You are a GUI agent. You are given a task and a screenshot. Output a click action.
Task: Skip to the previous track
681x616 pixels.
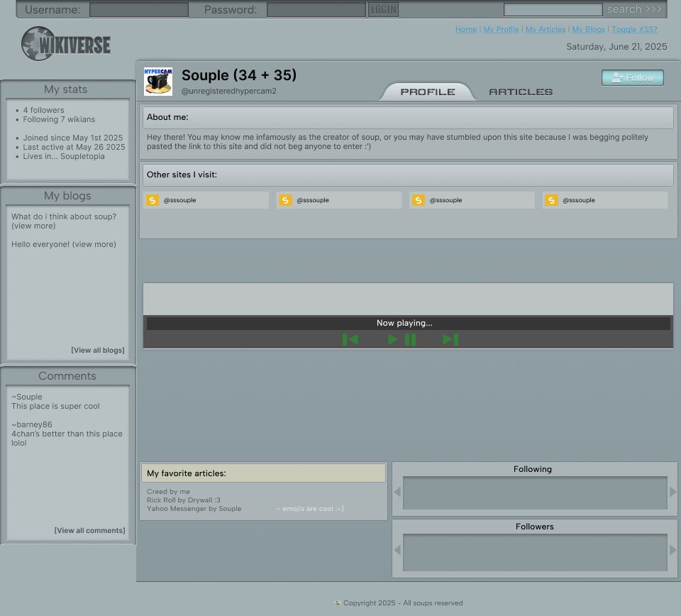(x=350, y=339)
